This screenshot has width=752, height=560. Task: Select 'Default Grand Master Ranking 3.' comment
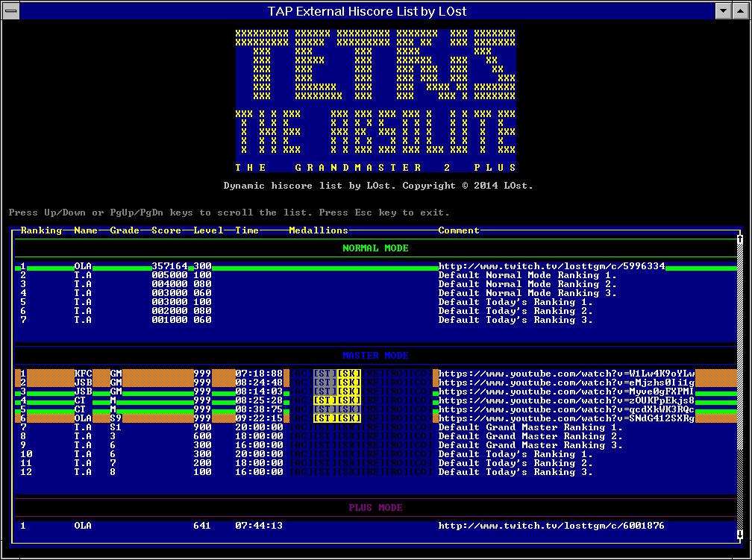click(x=530, y=445)
